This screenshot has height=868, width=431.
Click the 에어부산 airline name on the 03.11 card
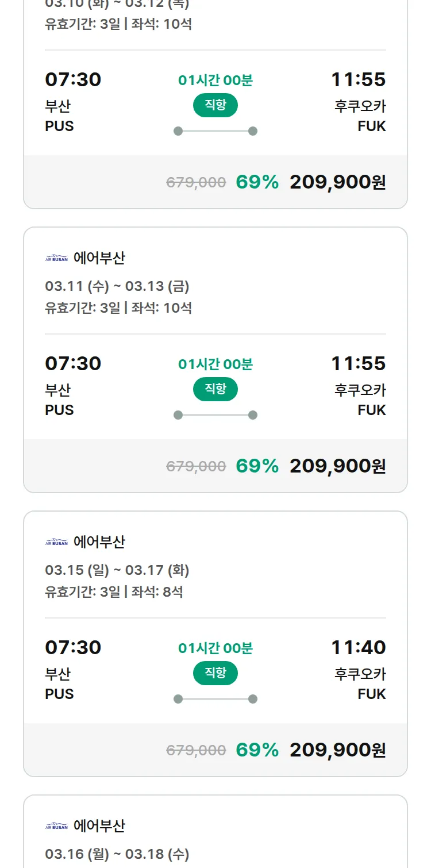pyautogui.click(x=99, y=259)
